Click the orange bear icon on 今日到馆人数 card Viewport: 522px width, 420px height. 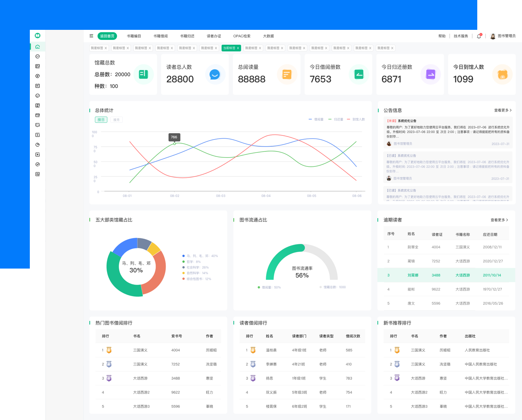coord(502,75)
